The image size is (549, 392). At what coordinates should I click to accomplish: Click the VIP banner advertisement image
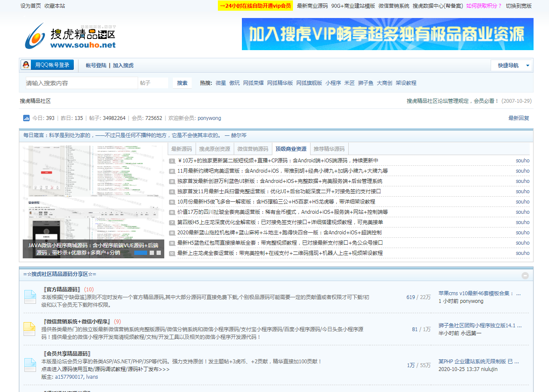387,34
